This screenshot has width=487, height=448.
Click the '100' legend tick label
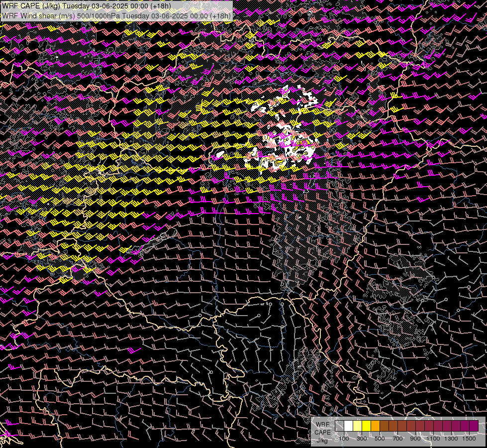click(344, 439)
